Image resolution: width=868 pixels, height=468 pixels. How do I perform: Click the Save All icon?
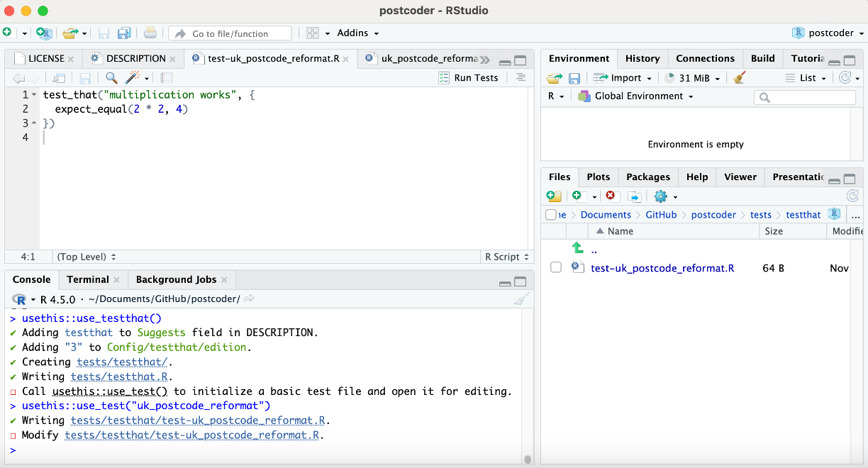[124, 33]
